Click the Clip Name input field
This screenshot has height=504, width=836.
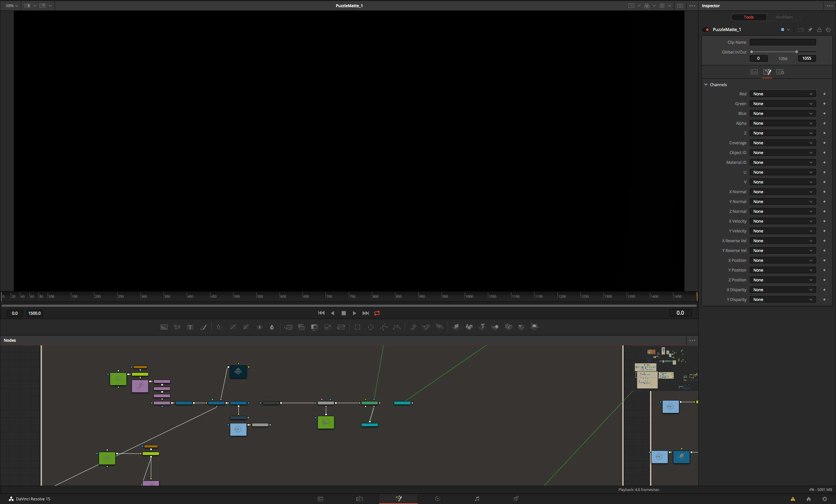[783, 42]
